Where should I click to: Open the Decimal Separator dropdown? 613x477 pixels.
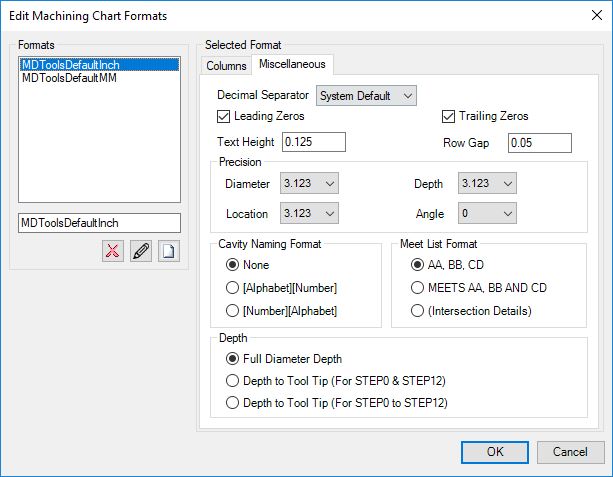coord(366,96)
